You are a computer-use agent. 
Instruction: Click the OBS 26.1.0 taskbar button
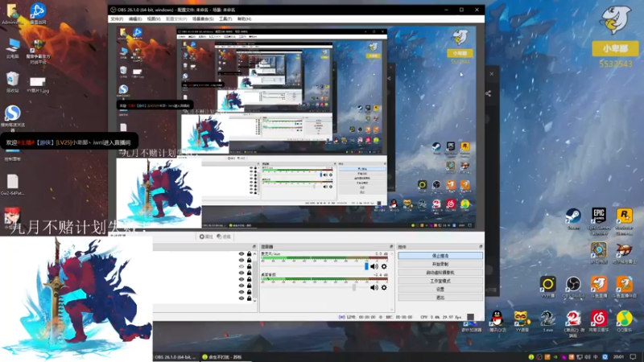(x=175, y=357)
